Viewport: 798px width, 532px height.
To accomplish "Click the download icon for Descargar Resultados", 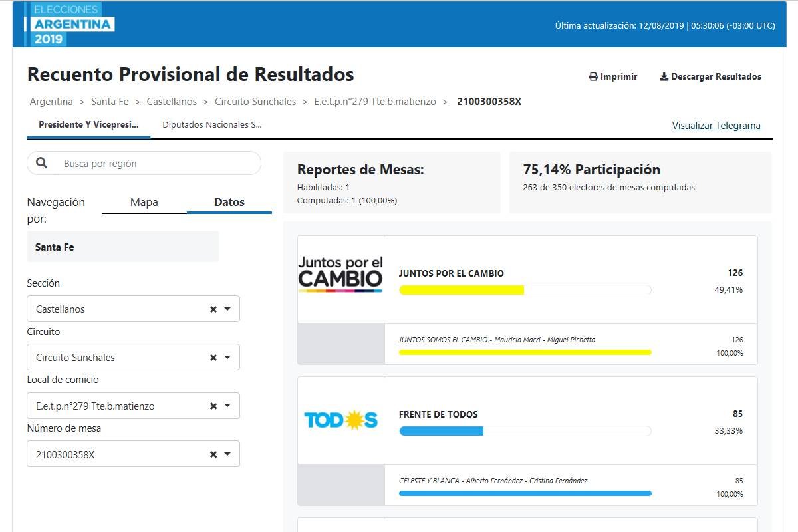I will [x=664, y=77].
